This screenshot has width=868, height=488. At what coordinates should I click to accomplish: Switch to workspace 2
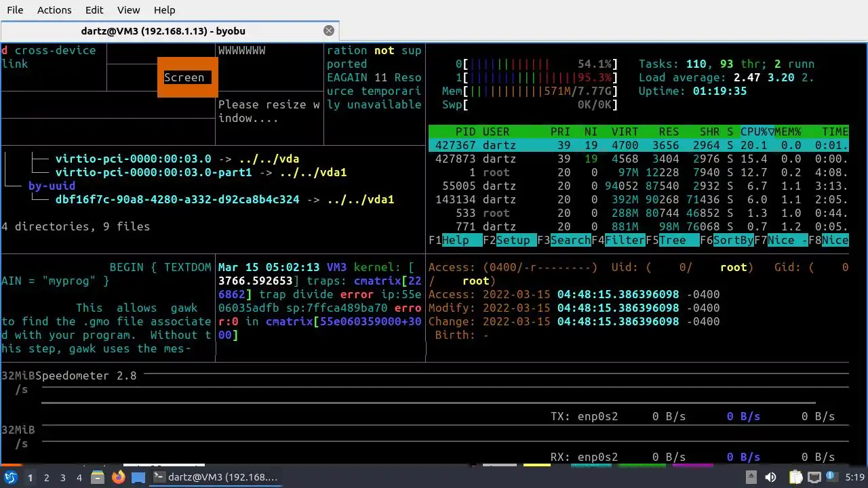tap(47, 478)
